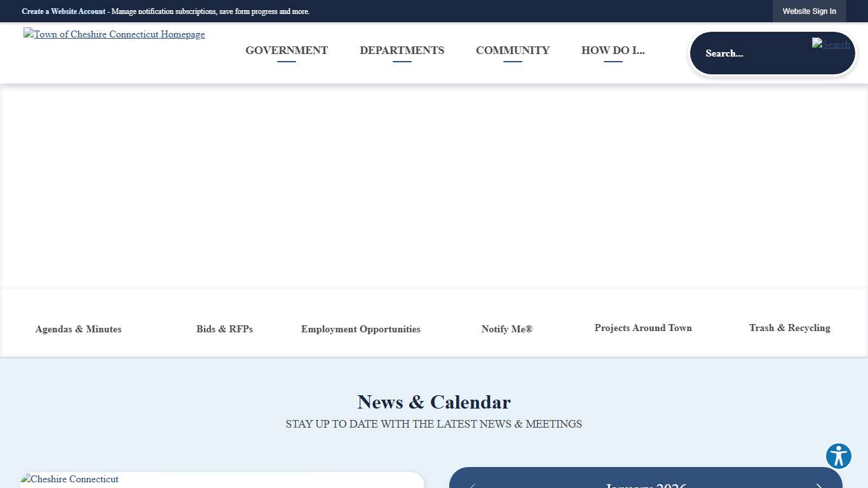Open the DEPARTMENTS menu

click(x=402, y=50)
